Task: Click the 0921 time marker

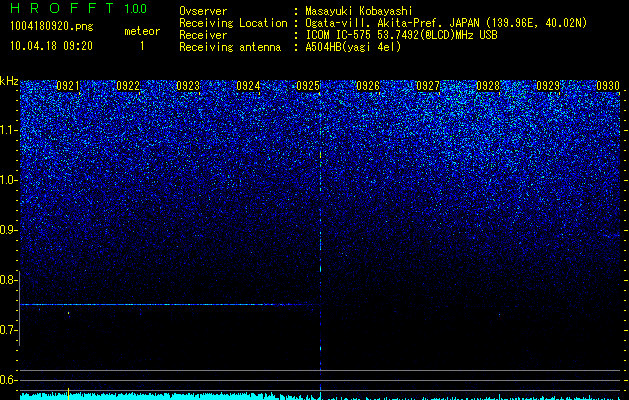Action: point(68,86)
